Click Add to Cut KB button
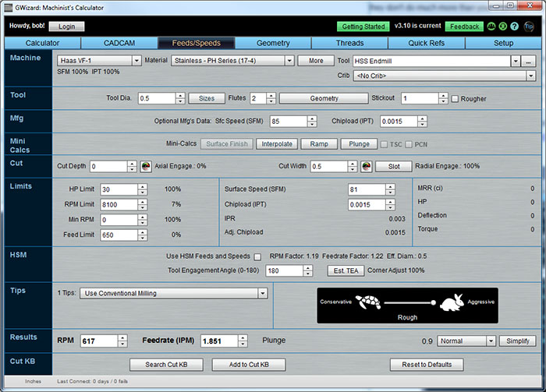This screenshot has height=392, width=546. (249, 365)
